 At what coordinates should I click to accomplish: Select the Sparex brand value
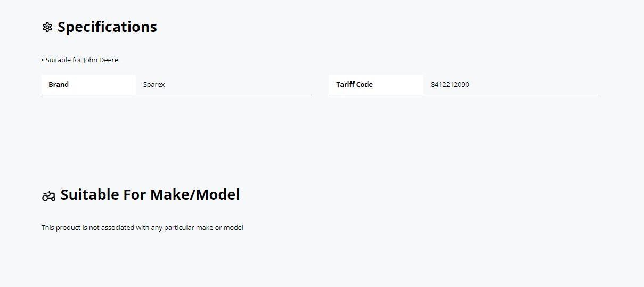pos(154,84)
